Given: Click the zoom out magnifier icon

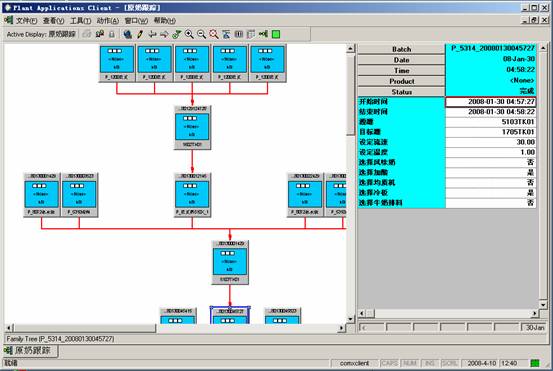Looking at the screenshot, I should 201,34.
